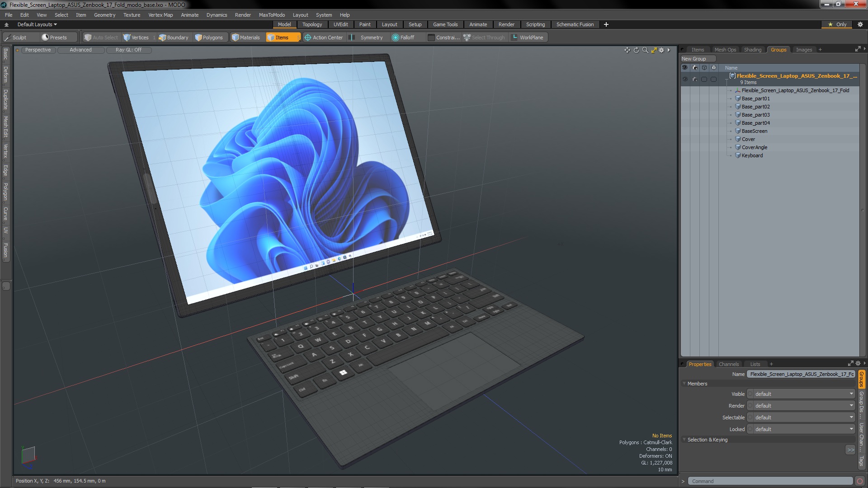Click the camera render column header icon
Viewport: 868px width, 488px height.
695,68
